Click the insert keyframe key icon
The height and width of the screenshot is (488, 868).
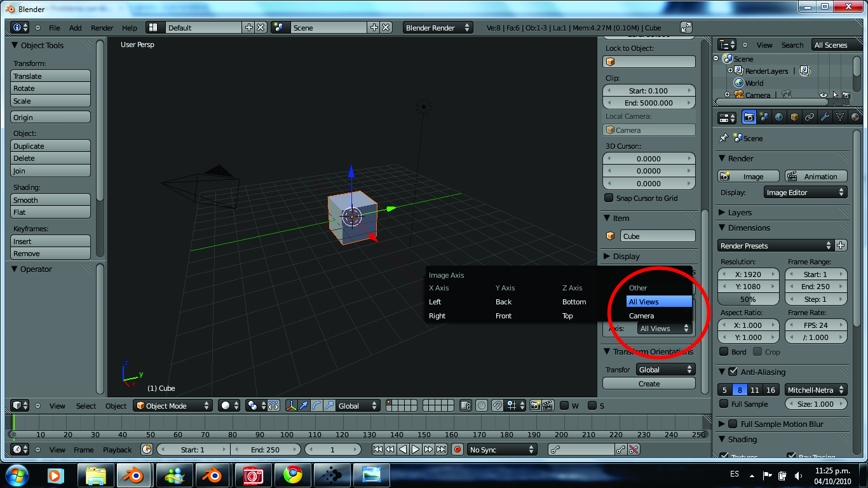[x=621, y=449]
